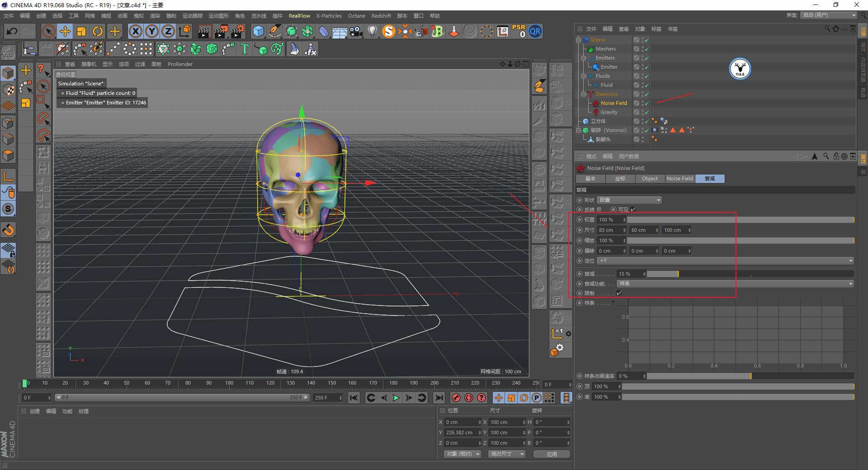868x470 pixels.
Task: Select the Noise Field daemon in the object manager
Action: (613, 103)
